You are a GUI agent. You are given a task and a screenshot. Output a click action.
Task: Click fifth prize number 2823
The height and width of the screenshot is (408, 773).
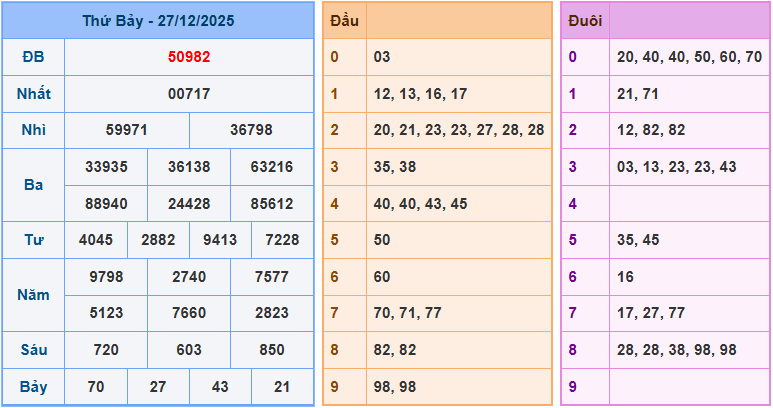[272, 314]
